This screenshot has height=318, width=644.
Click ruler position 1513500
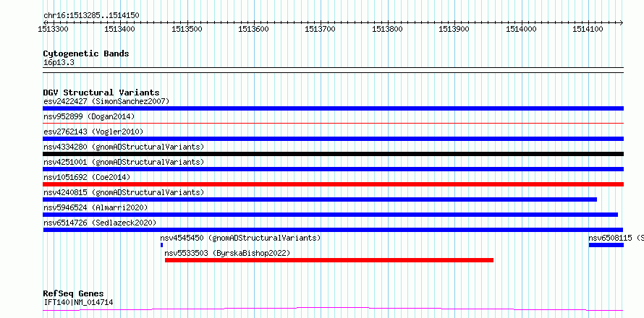pyautogui.click(x=187, y=29)
